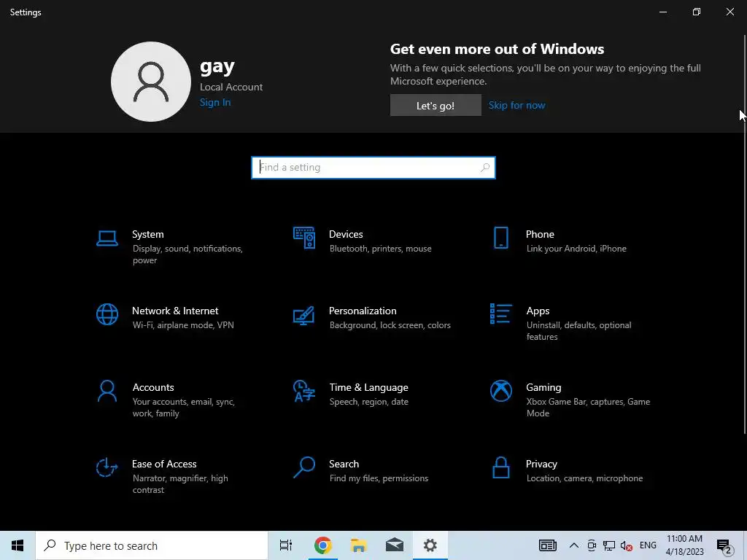Click 'Background, lock screen, colors' description

390,325
